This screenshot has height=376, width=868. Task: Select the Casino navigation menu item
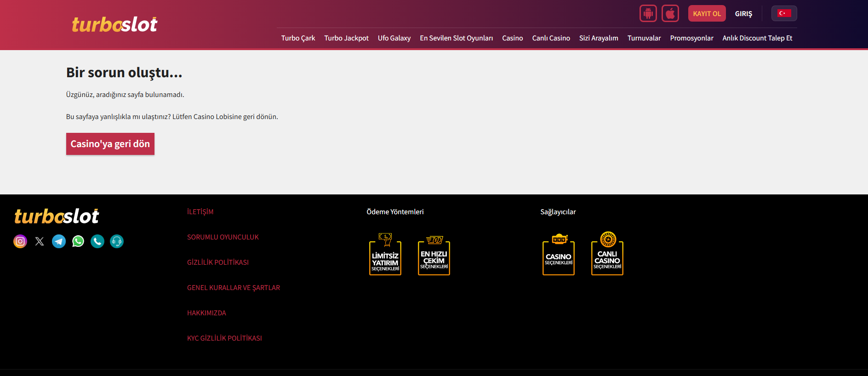513,38
